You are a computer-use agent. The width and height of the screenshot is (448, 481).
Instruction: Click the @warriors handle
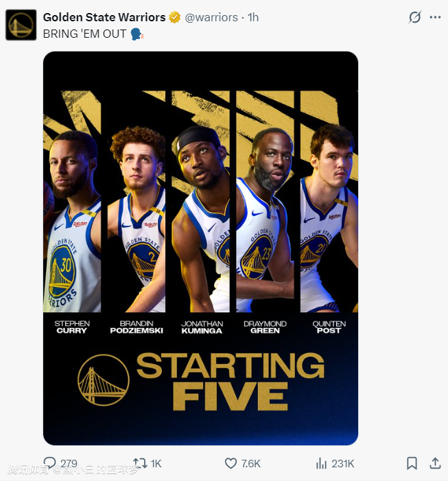[x=211, y=17]
